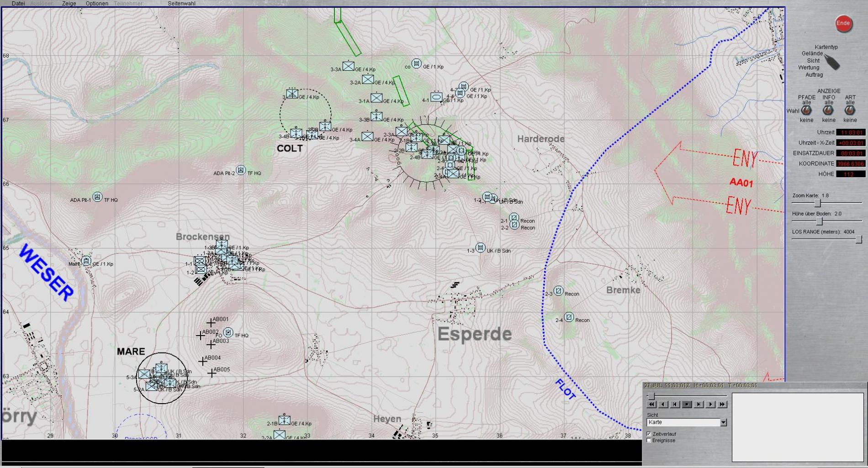Click the single-arrow play backward button
The width and height of the screenshot is (868, 468).
pyautogui.click(x=663, y=404)
